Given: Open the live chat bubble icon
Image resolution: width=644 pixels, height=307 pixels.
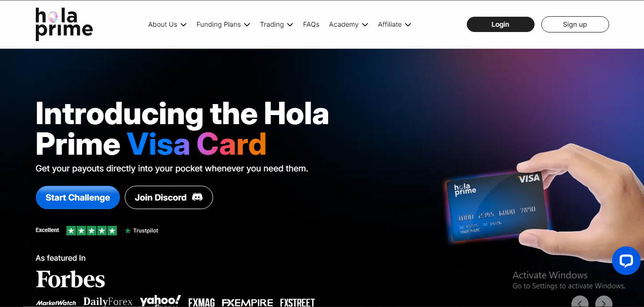Looking at the screenshot, I should click(x=626, y=261).
